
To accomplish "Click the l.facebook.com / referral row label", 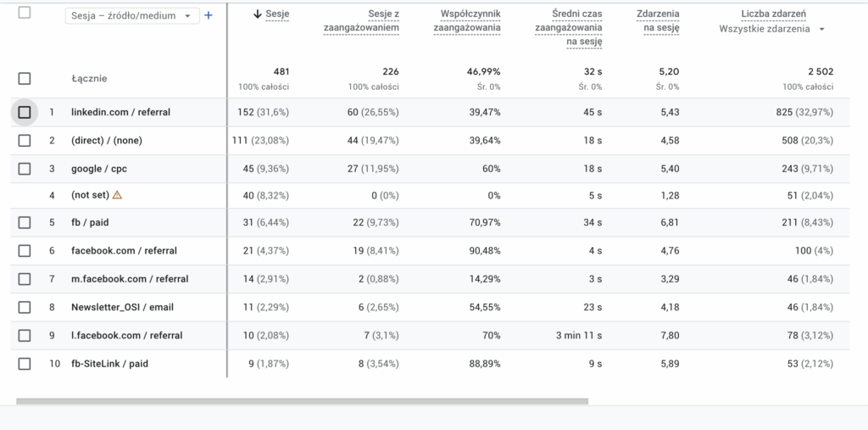I will point(126,335).
